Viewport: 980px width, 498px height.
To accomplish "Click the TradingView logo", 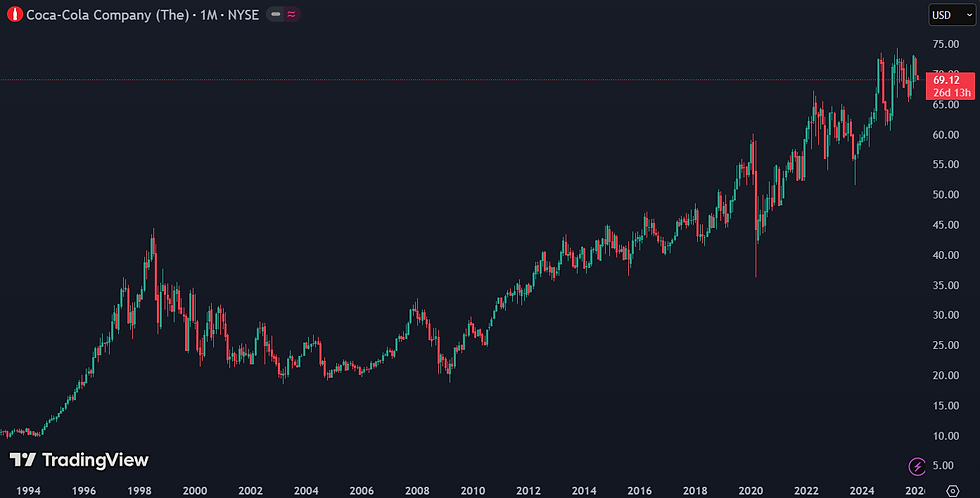I will tap(79, 461).
